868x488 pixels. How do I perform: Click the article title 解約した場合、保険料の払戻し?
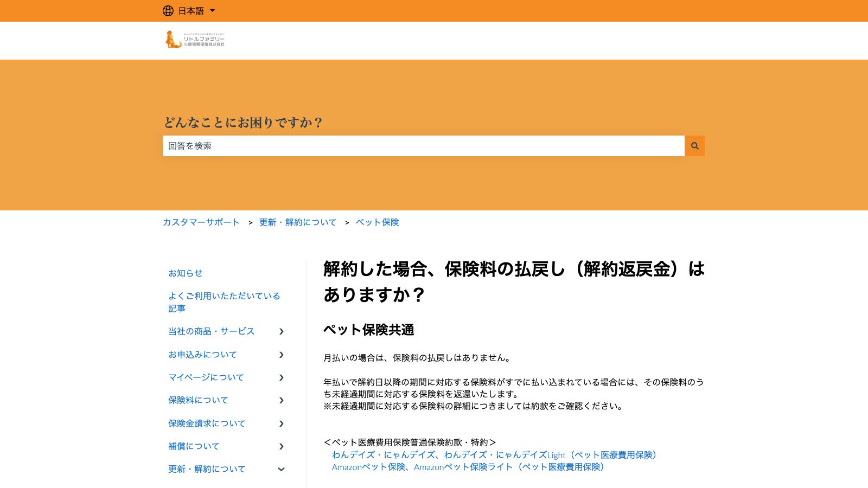point(514,281)
